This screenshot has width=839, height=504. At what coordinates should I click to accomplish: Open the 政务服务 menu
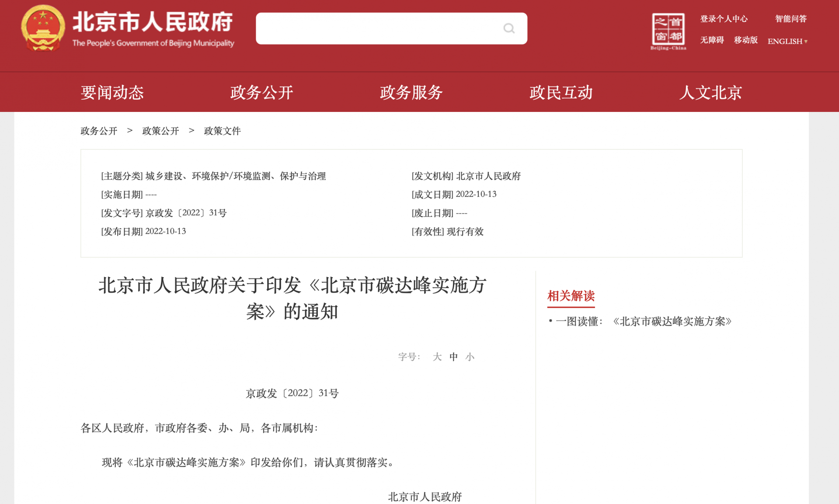(x=411, y=92)
